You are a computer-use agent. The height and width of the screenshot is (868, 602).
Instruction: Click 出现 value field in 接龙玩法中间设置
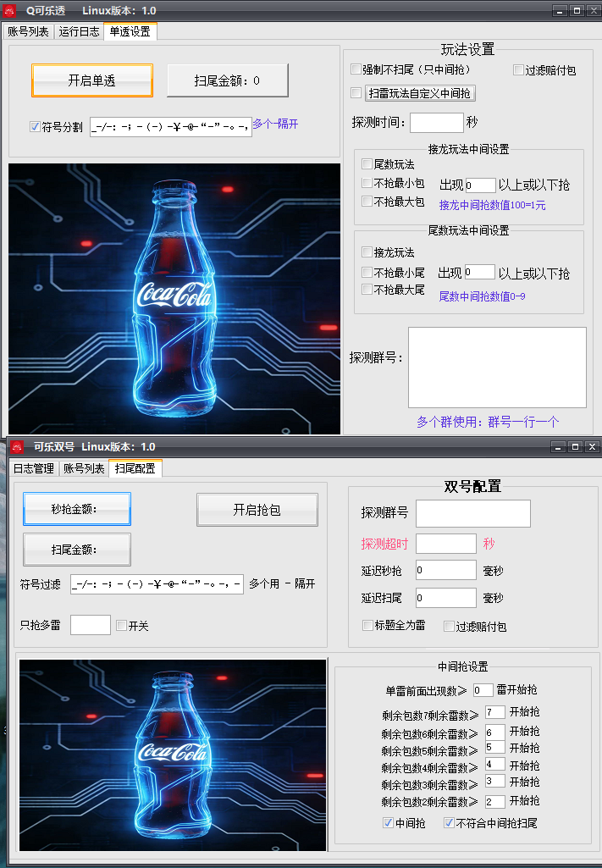click(x=480, y=185)
